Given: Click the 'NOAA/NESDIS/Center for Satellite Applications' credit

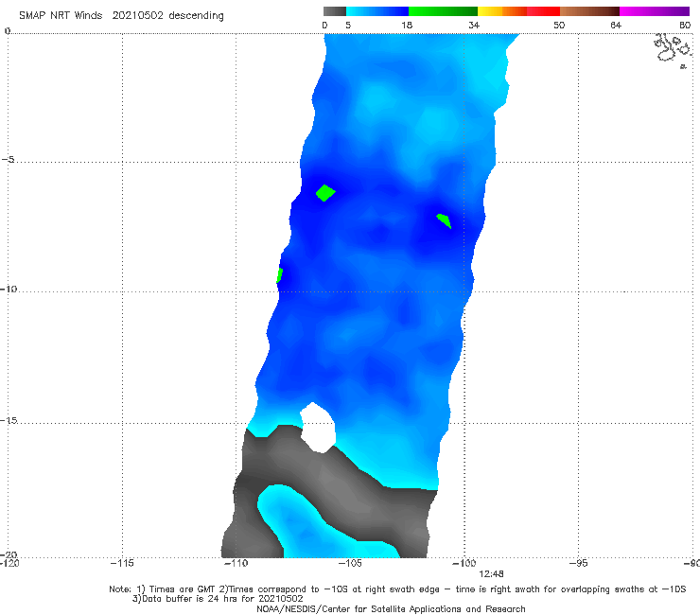Looking at the screenshot, I should 391,608.
